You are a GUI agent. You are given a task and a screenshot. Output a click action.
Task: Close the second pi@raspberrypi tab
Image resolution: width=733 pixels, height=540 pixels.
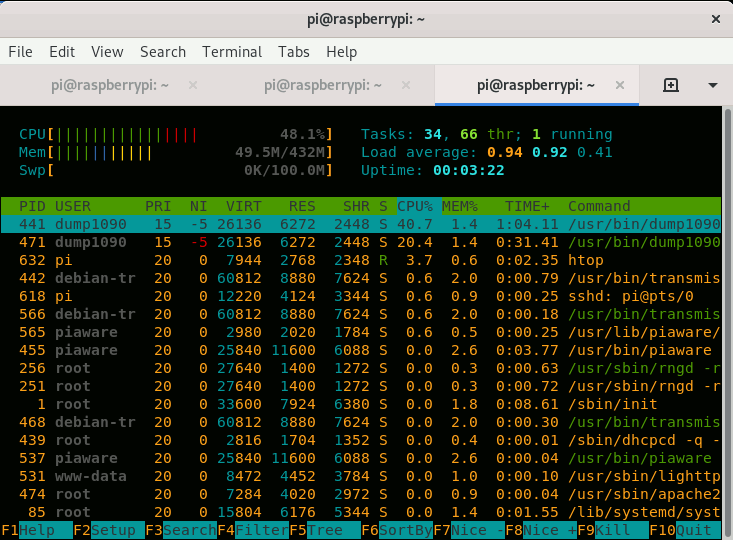click(x=406, y=85)
